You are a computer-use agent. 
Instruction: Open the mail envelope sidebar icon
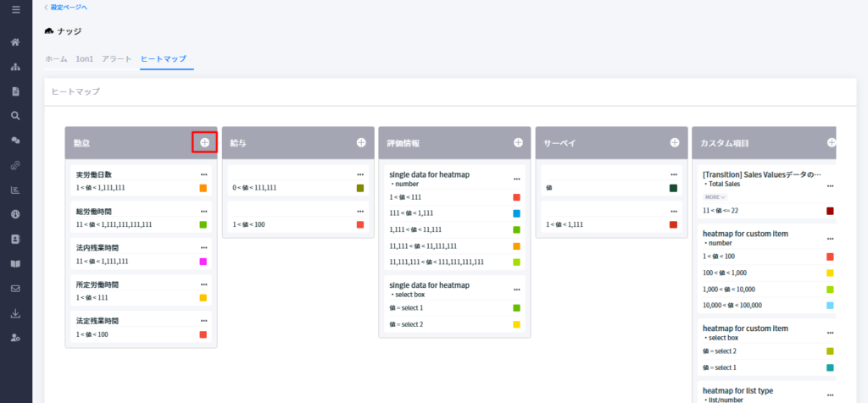pyautogui.click(x=15, y=289)
